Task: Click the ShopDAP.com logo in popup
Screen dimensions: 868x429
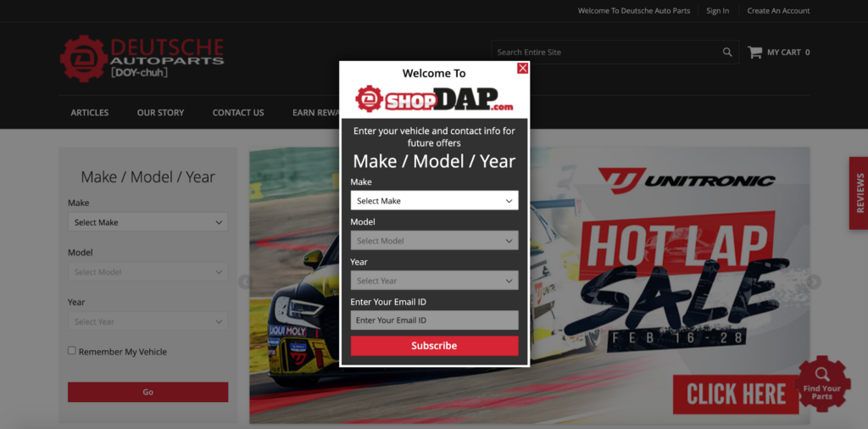Action: point(434,99)
